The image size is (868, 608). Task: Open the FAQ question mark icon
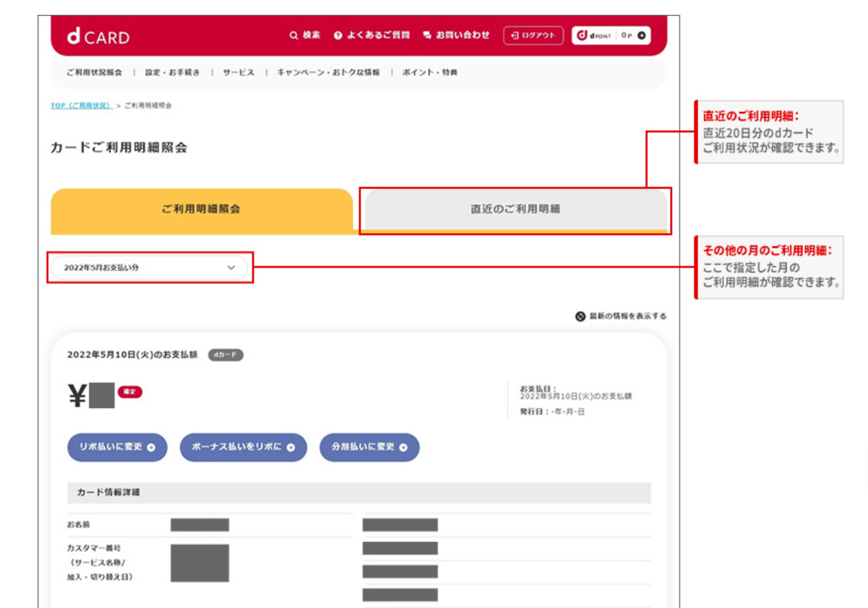[338, 36]
